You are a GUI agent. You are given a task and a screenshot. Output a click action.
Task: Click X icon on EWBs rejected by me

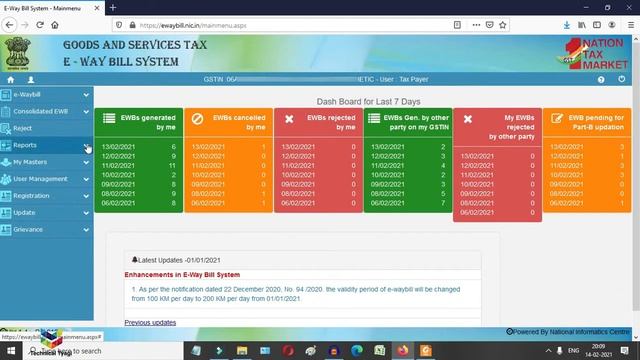[x=289, y=119]
